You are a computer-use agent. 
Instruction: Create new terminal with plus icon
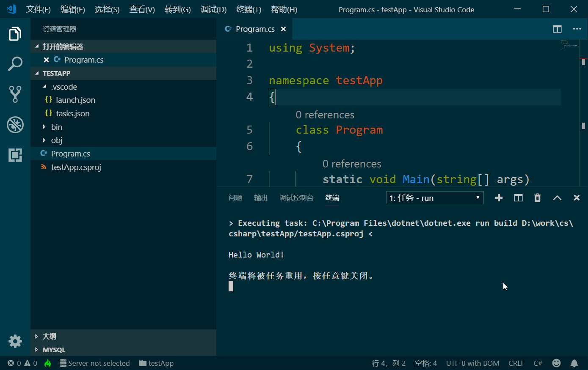[499, 198]
